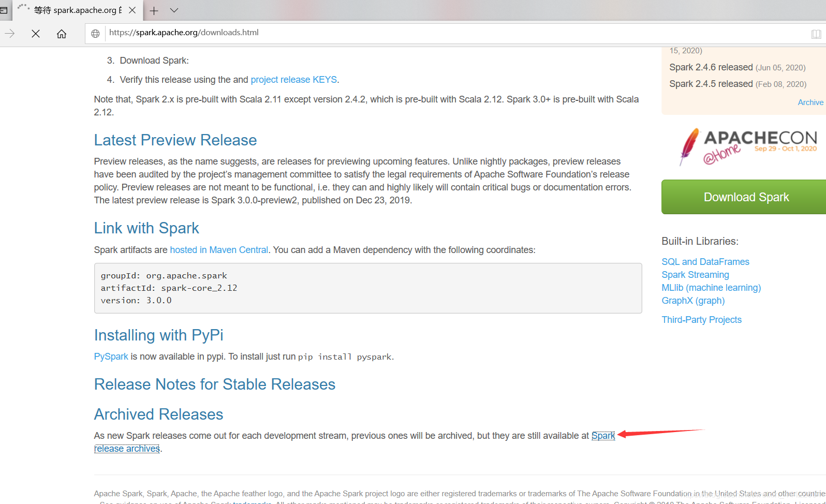Screen dimensions: 826x504
Task: Open tab actions icon at far left
Action: coord(3,10)
